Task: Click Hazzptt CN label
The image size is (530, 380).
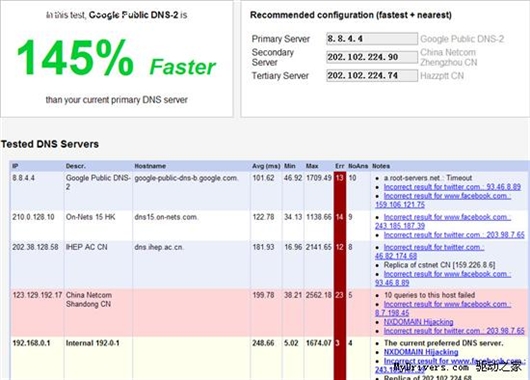Action: (x=442, y=76)
